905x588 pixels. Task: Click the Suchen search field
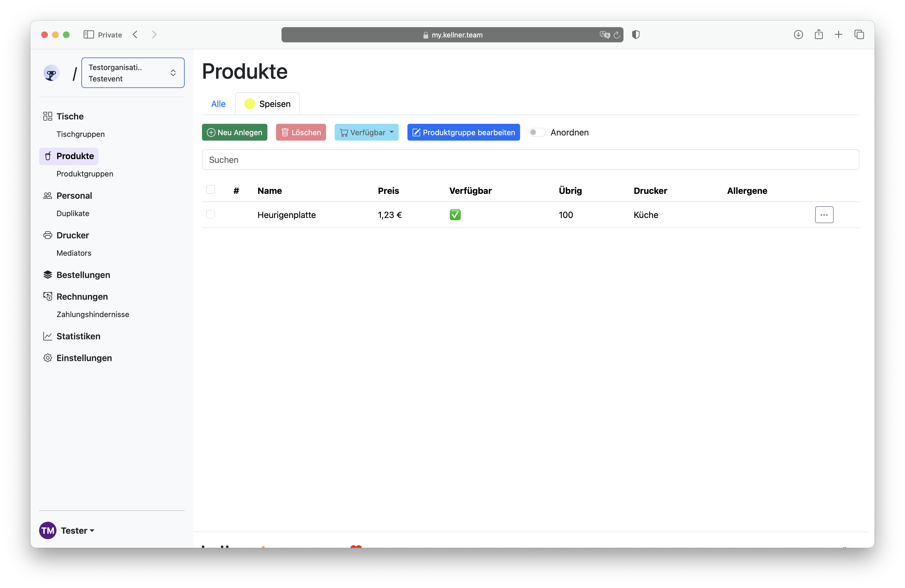(x=530, y=160)
